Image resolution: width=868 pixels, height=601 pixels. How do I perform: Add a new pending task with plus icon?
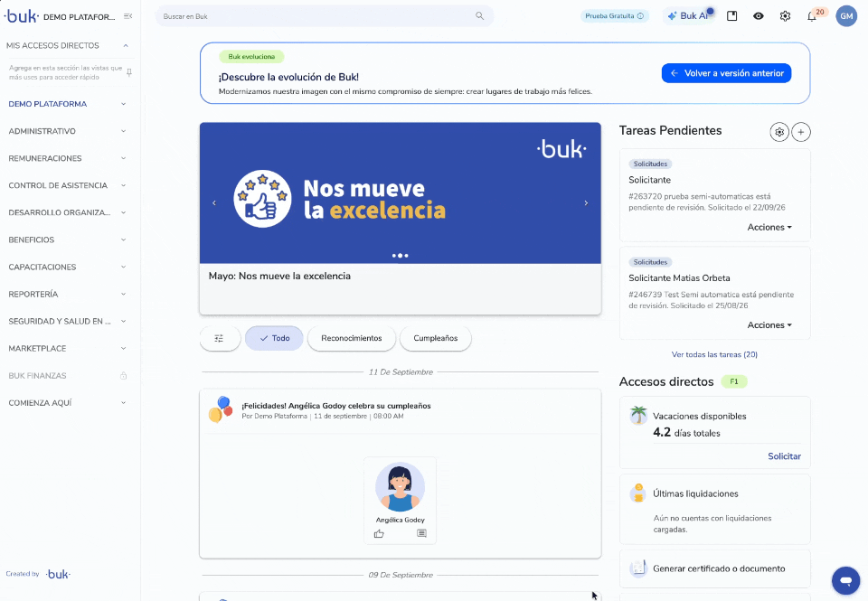pos(801,132)
